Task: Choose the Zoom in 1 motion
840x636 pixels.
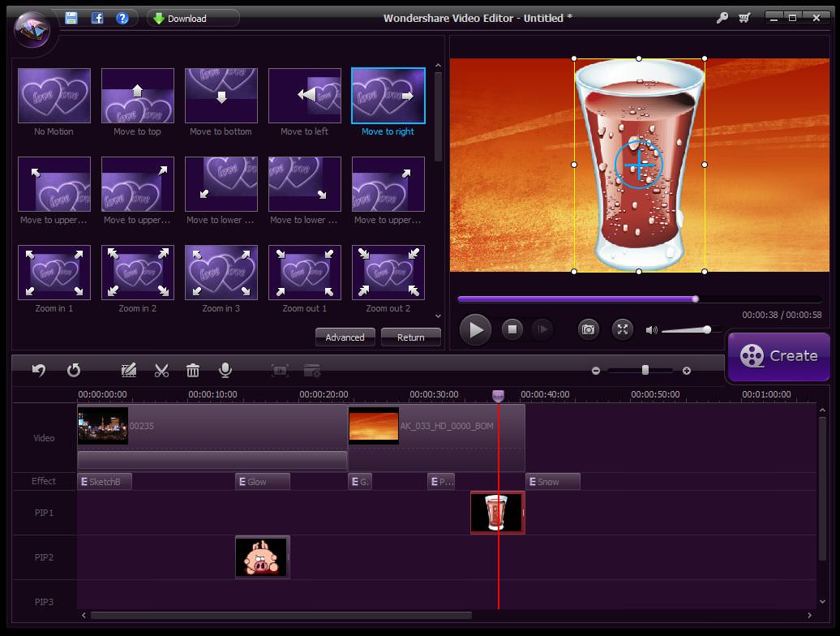Action: click(x=54, y=273)
